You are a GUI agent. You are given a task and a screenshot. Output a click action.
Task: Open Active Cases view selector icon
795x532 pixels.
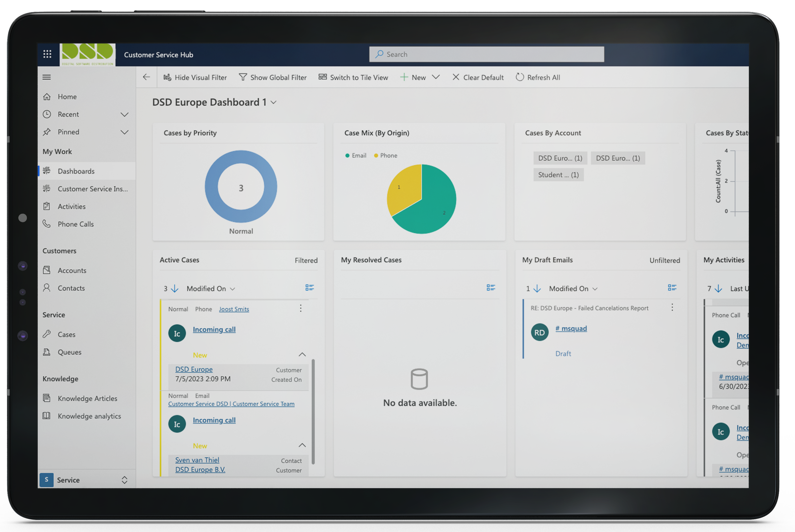tap(309, 288)
